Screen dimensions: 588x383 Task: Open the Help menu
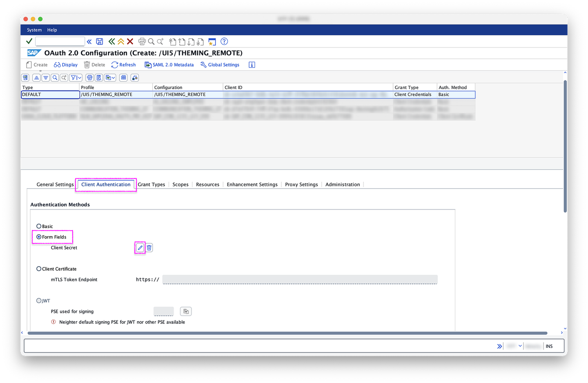click(52, 30)
